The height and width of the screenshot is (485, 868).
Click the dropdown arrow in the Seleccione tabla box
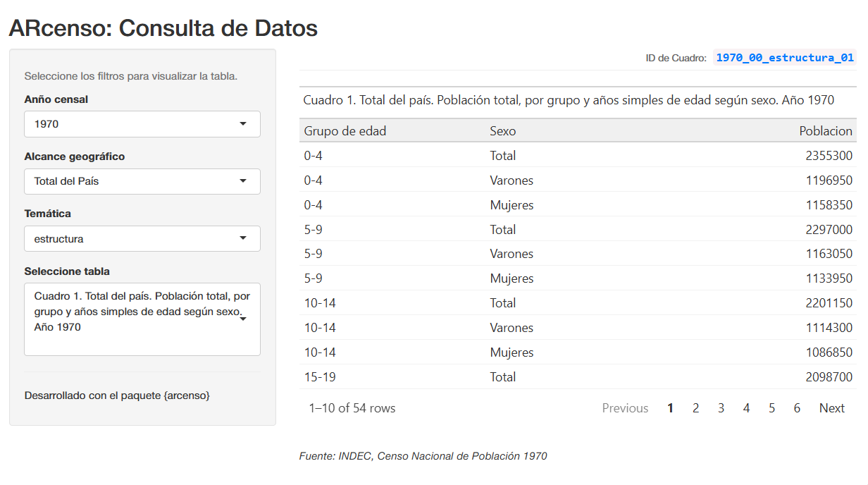[244, 319]
